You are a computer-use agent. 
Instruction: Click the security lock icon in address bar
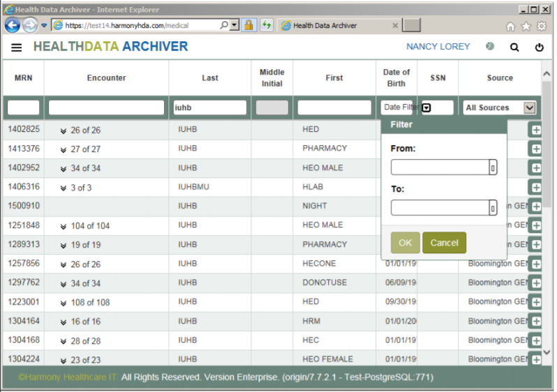[x=248, y=25]
